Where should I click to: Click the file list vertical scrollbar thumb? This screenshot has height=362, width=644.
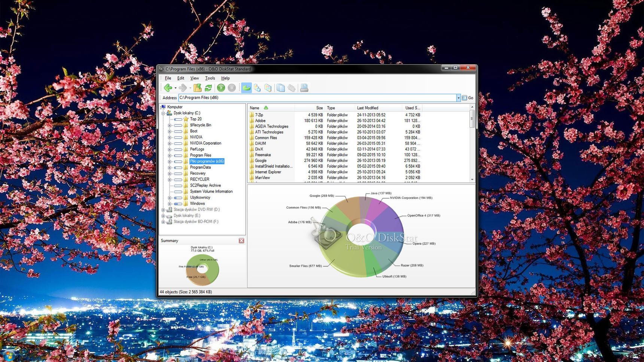472,119
